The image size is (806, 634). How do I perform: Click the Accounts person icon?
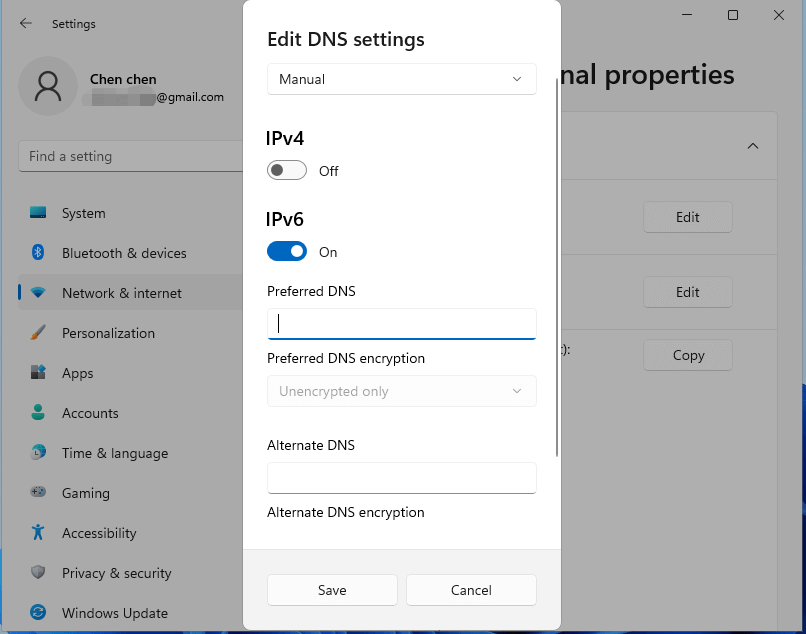tap(38, 413)
